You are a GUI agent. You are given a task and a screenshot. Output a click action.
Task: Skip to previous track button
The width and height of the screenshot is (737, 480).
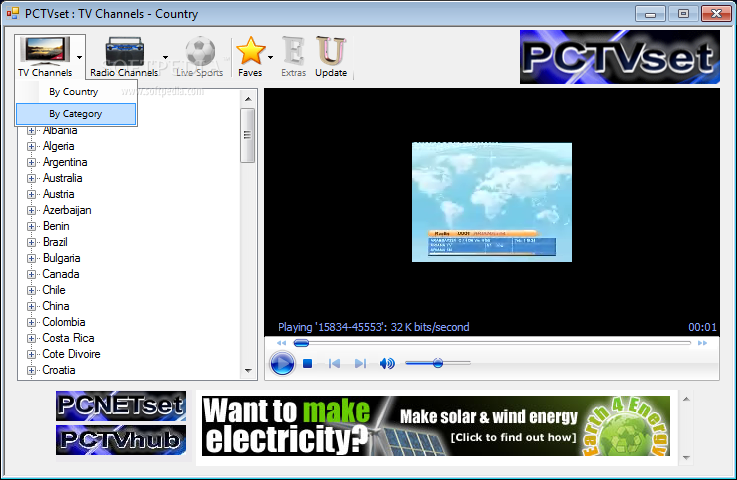(x=334, y=363)
